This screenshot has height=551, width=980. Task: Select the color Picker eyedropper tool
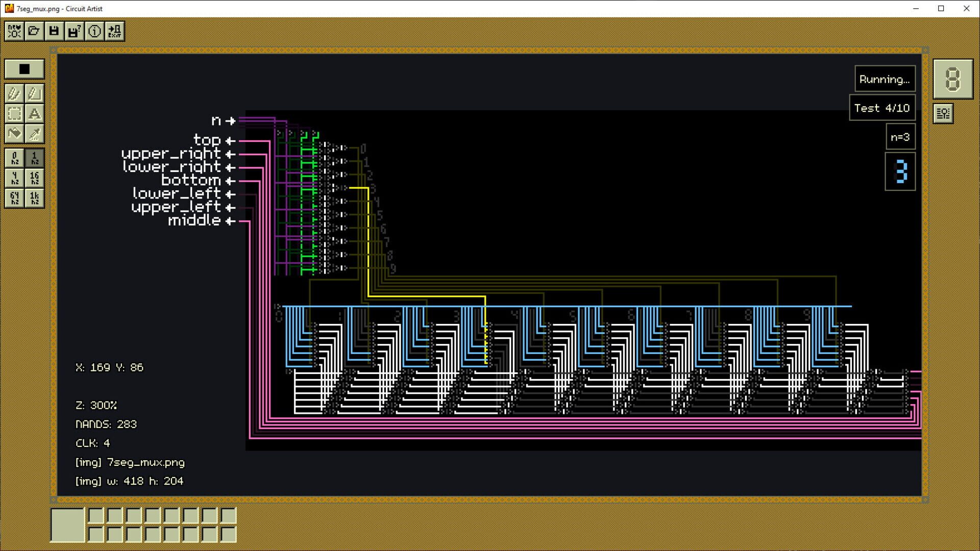pos(34,134)
